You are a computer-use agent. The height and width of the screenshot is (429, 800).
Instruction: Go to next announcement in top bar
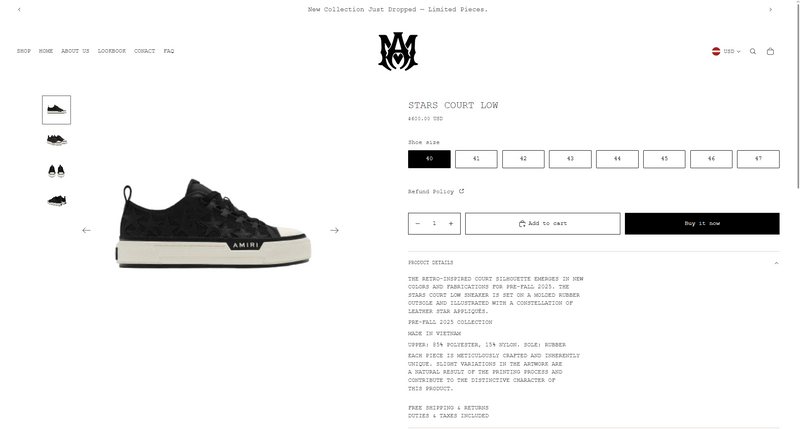point(770,9)
